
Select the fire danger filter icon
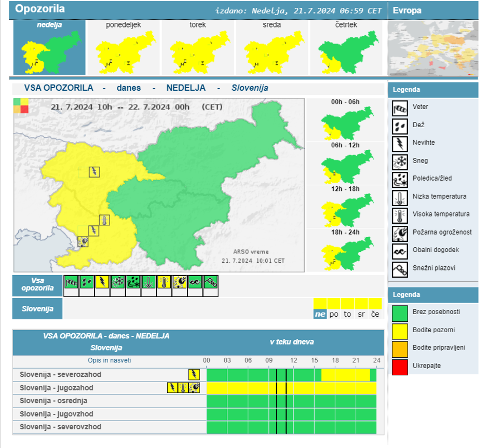click(180, 282)
